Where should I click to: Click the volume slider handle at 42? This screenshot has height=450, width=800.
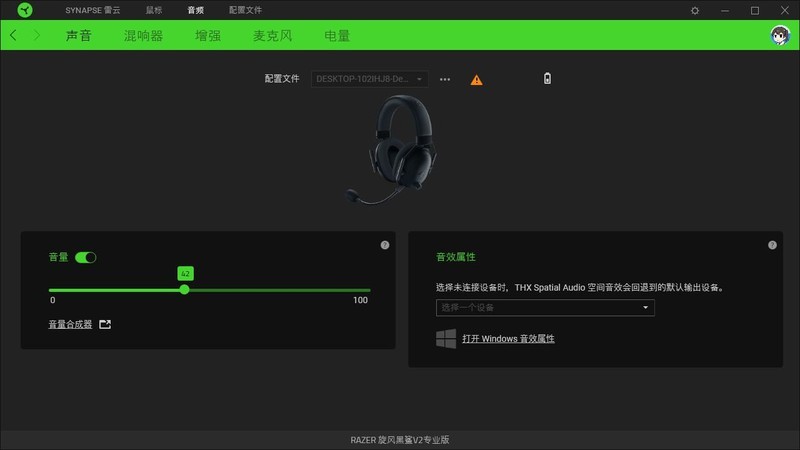coord(185,290)
